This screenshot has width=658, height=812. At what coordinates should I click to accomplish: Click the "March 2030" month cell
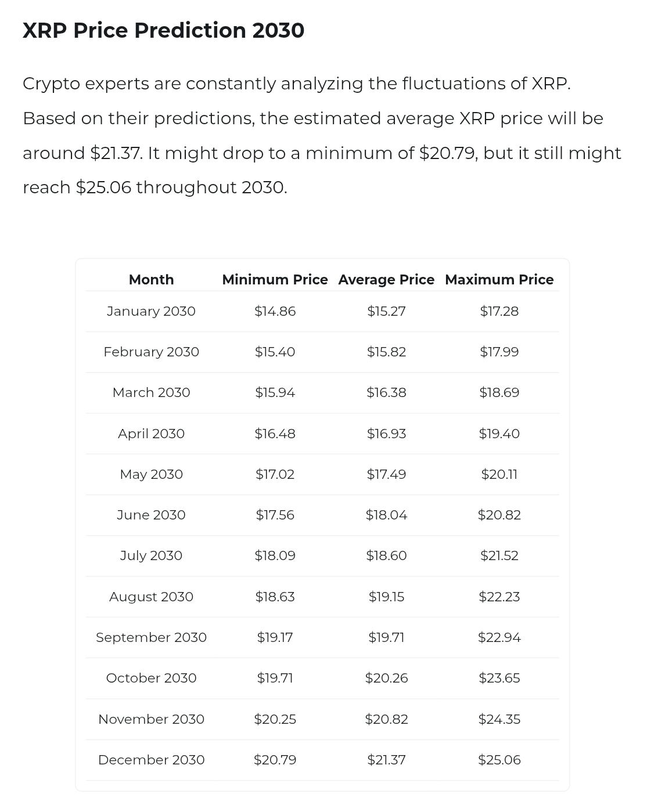pos(151,392)
